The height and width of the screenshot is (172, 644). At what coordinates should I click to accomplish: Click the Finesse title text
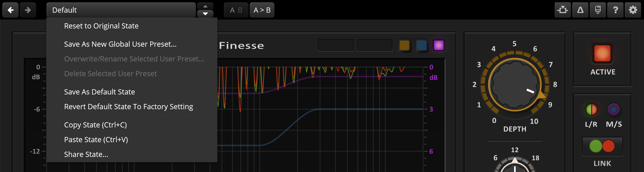(242, 46)
